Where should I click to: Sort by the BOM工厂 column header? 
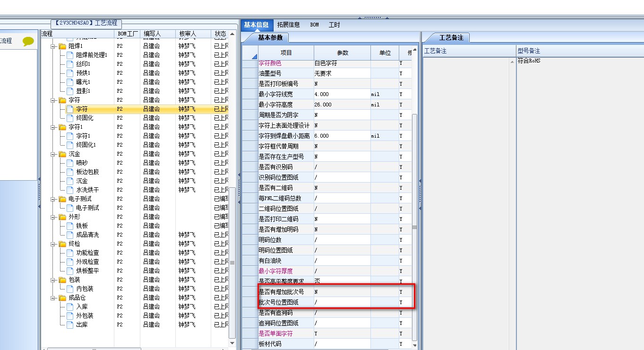127,34
